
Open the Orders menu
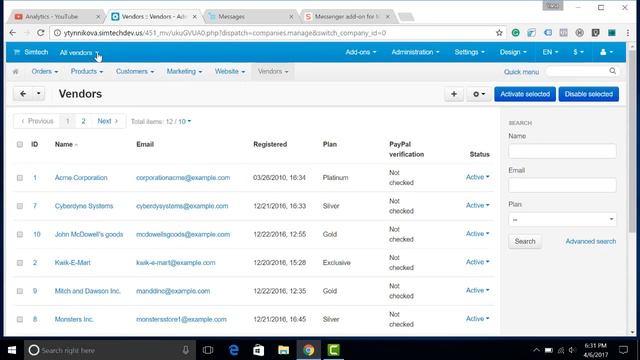(x=44, y=71)
